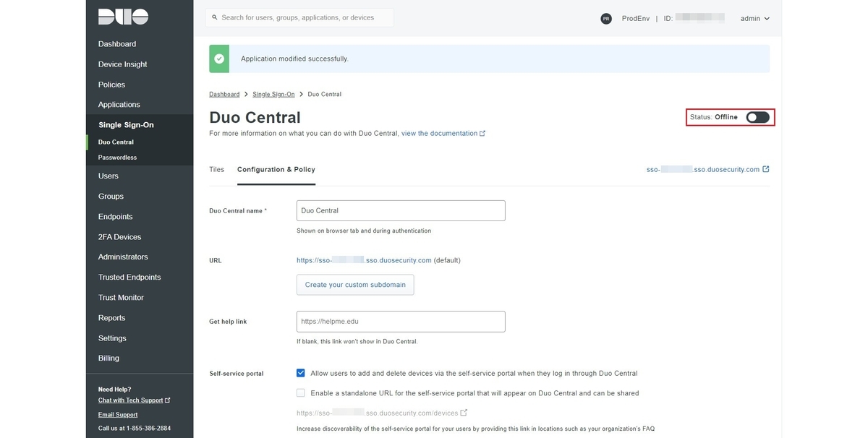
Task: Toggle the Status switch to online
Action: click(757, 117)
